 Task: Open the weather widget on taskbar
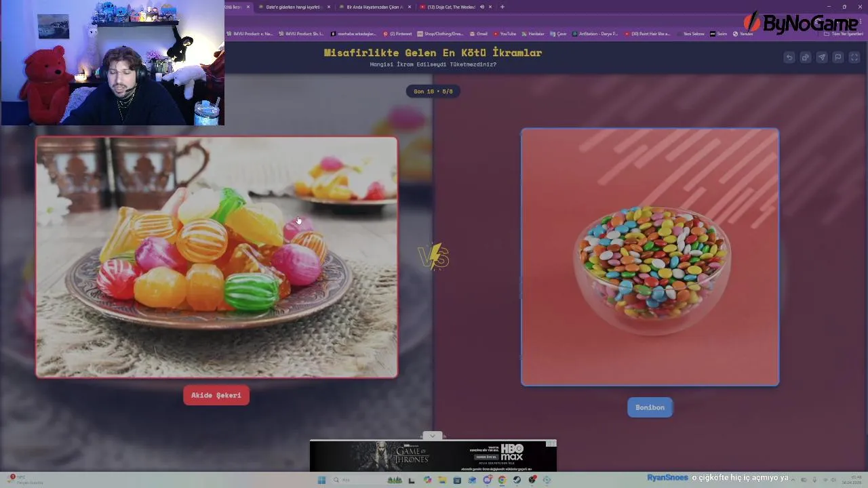(x=26, y=480)
